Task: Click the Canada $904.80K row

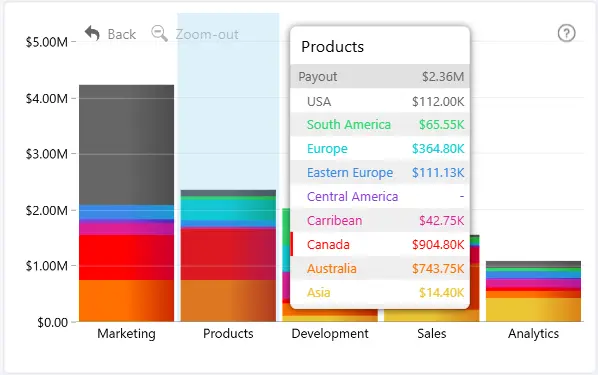Action: pyautogui.click(x=380, y=245)
